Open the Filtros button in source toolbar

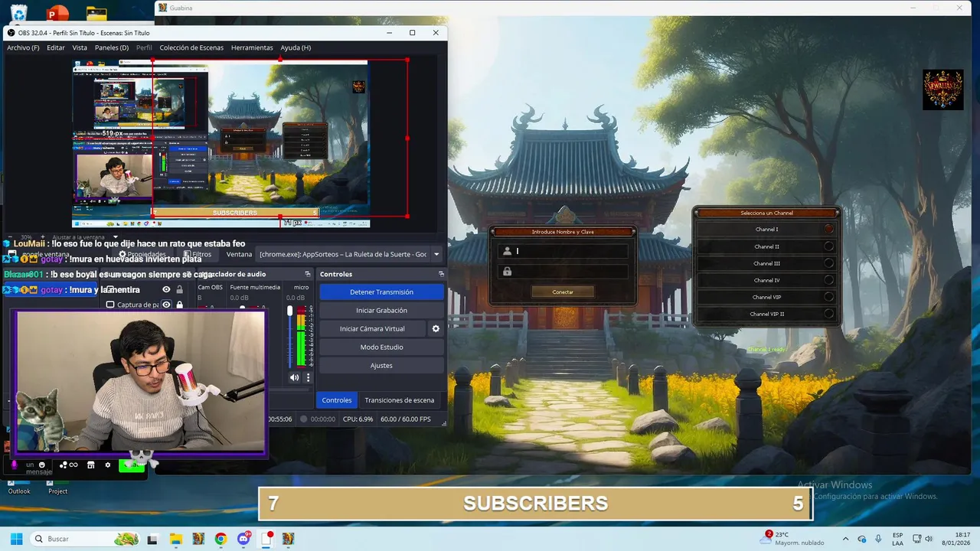coord(198,254)
